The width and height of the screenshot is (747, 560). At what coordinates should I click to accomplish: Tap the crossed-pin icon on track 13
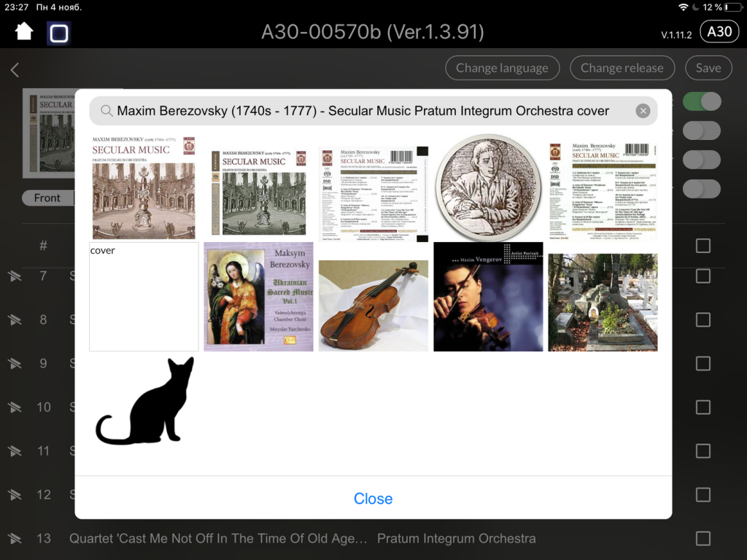click(15, 539)
